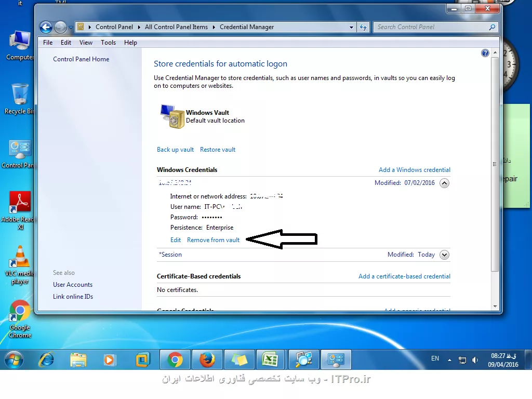Open User Accounts under See also
The height and width of the screenshot is (399, 532).
73,285
